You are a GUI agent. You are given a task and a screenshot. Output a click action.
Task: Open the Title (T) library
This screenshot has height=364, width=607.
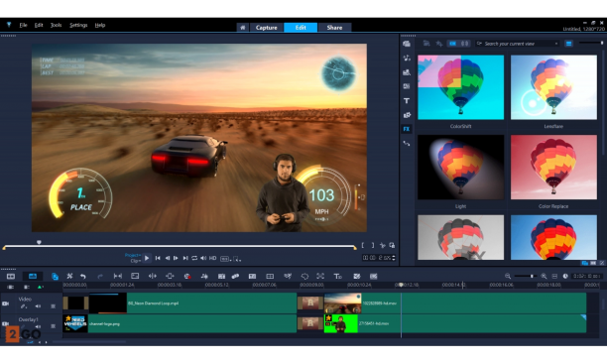coord(407,101)
